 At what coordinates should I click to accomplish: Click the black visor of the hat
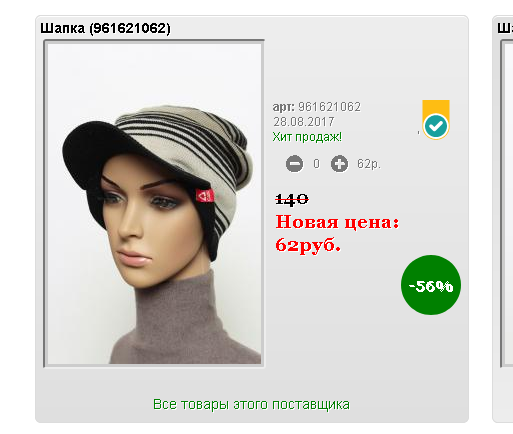[x=100, y=152]
